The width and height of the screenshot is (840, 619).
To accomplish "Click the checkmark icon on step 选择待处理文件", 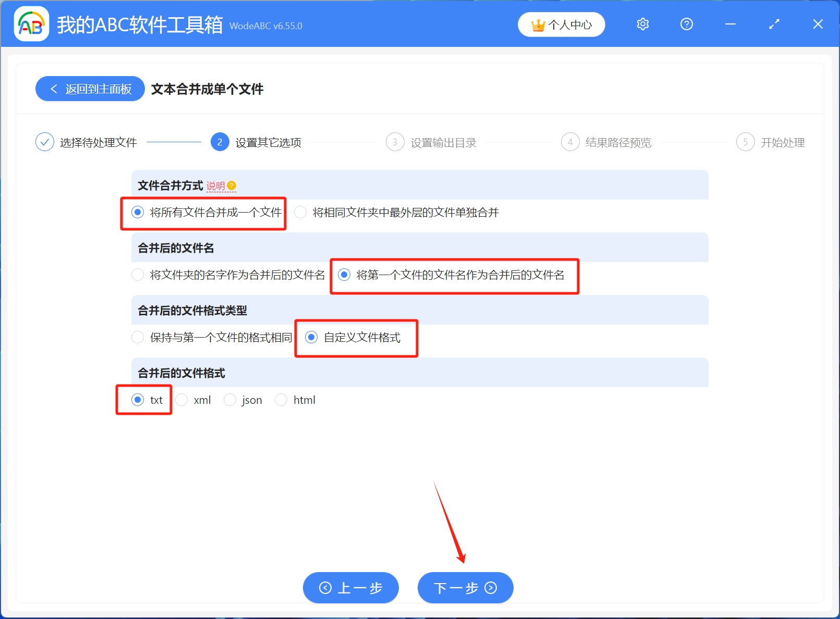I will (x=44, y=141).
